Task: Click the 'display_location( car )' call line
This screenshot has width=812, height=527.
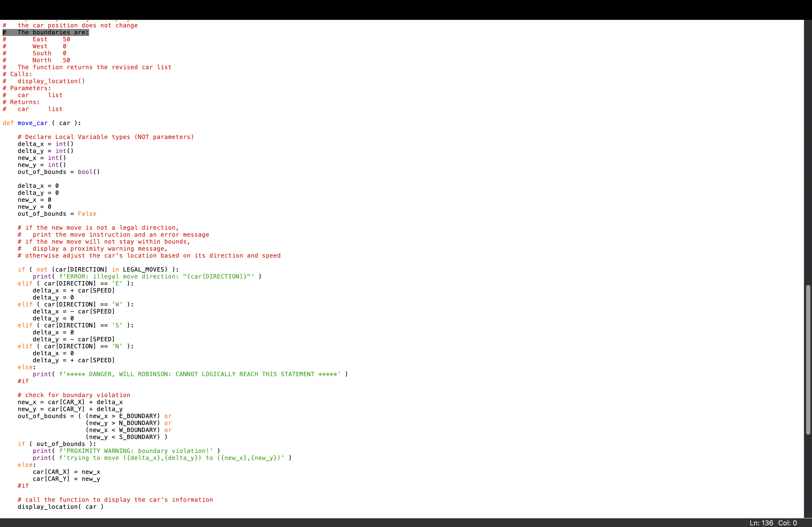Action: pos(60,507)
